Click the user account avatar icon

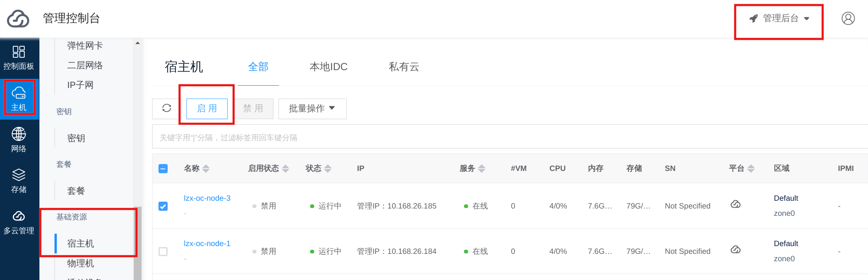(848, 18)
